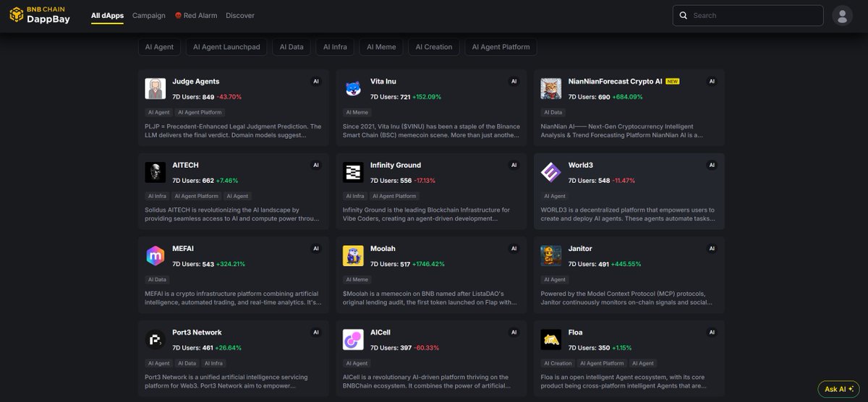This screenshot has width=868, height=402.
Task: Click the AI badge on Moolah card
Action: (514, 249)
